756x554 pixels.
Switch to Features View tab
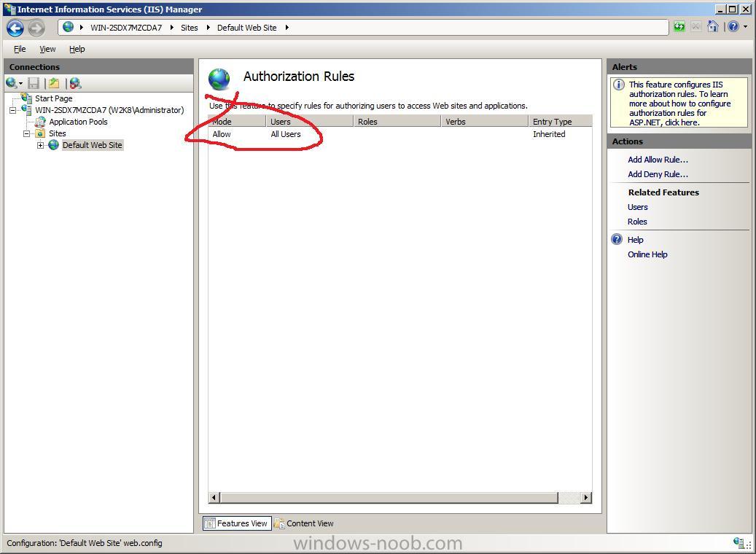pos(237,523)
